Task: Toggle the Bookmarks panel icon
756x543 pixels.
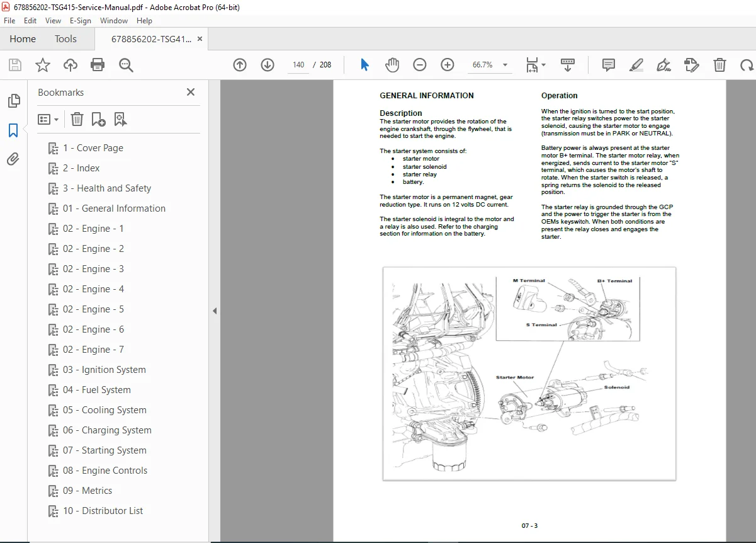Action: [13, 130]
